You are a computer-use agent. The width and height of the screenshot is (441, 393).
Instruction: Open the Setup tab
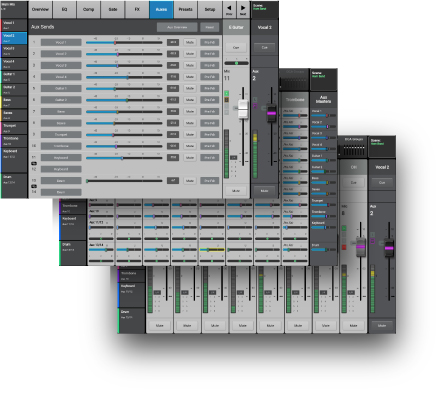[210, 9]
